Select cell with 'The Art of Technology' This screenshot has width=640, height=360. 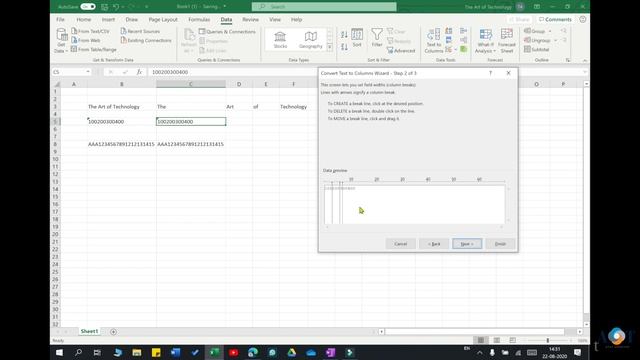point(121,107)
